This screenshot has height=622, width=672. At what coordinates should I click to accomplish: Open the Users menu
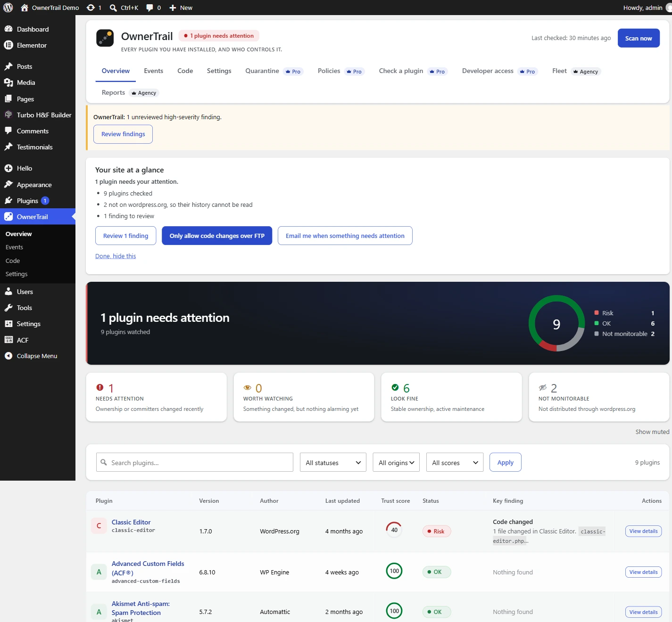[38, 292]
